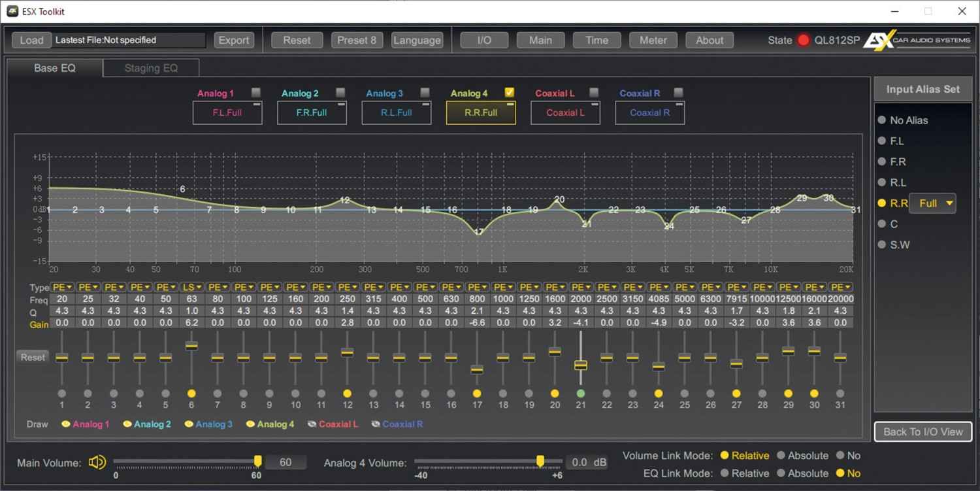Open the Meter view
This screenshot has width=980, height=491.
point(653,40)
